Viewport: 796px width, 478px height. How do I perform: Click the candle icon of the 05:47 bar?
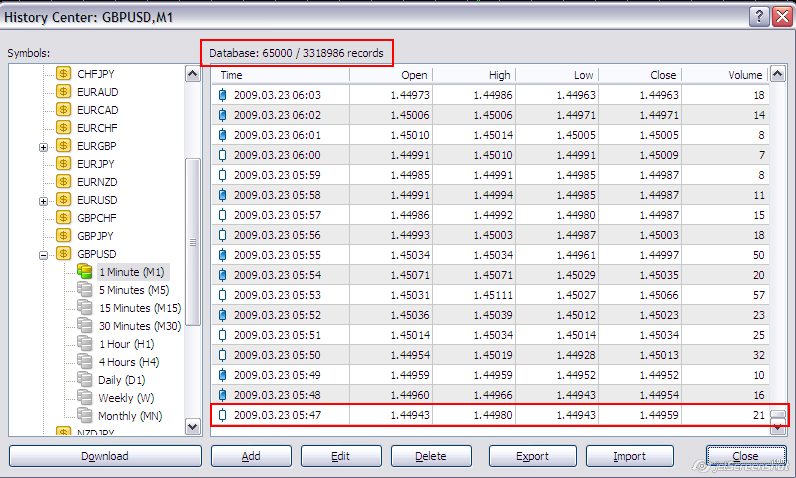[x=222, y=415]
